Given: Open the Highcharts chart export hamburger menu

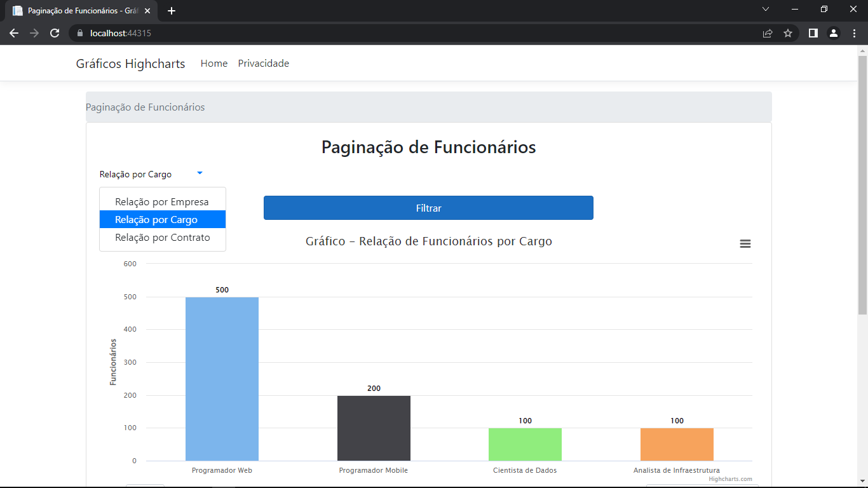Looking at the screenshot, I should [x=745, y=243].
